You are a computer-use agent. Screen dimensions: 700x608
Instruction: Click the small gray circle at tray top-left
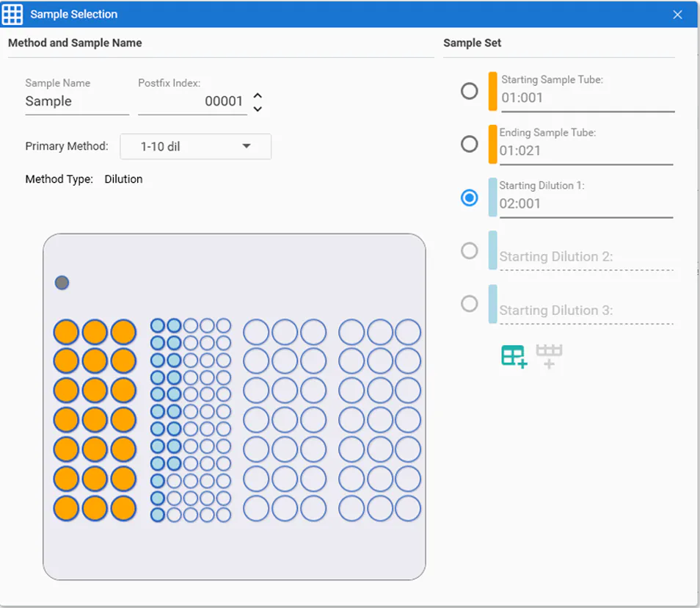click(62, 283)
